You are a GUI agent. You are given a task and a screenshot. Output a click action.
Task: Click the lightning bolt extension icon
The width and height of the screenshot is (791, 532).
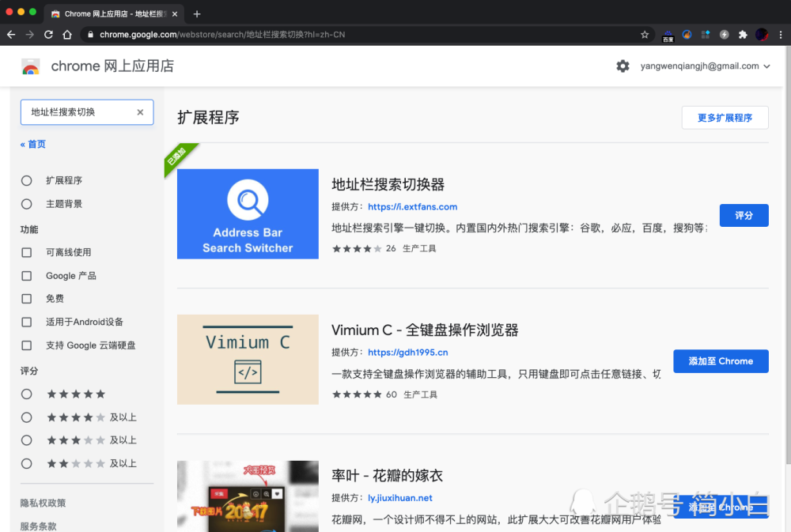(x=724, y=35)
